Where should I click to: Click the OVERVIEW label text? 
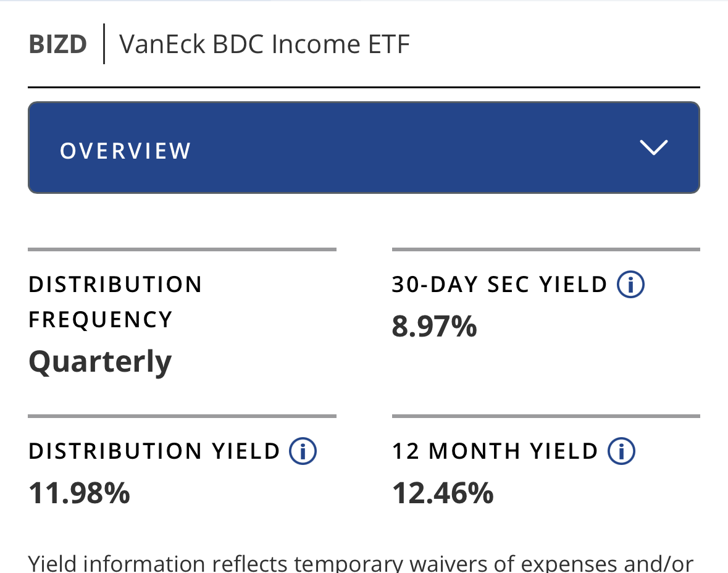pyautogui.click(x=125, y=151)
